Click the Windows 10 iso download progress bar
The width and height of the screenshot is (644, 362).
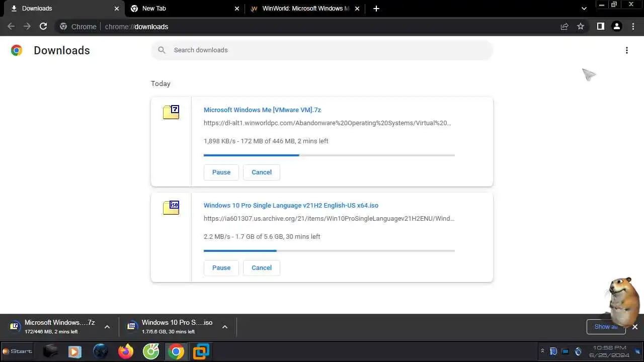(x=329, y=251)
